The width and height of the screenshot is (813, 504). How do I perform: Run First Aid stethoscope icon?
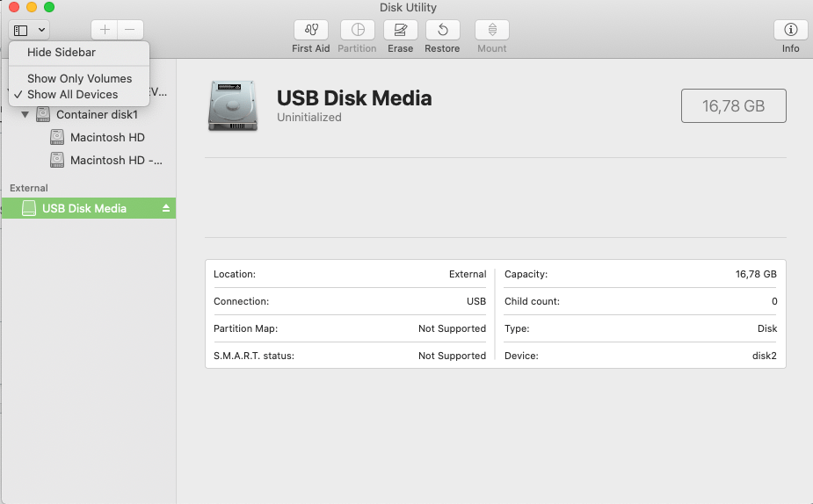click(311, 30)
